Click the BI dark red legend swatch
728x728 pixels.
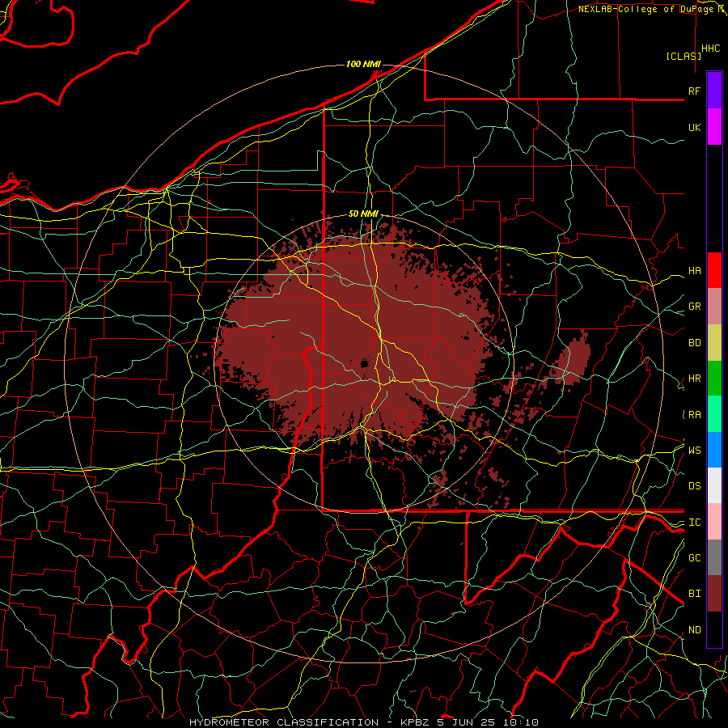tap(714, 594)
